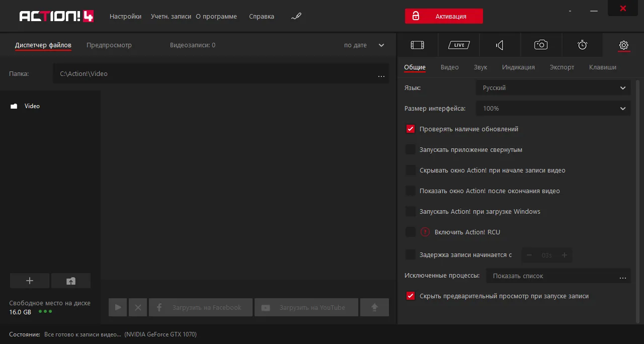Enable 'Запускать приложение свернутым' checkbox

coord(411,149)
